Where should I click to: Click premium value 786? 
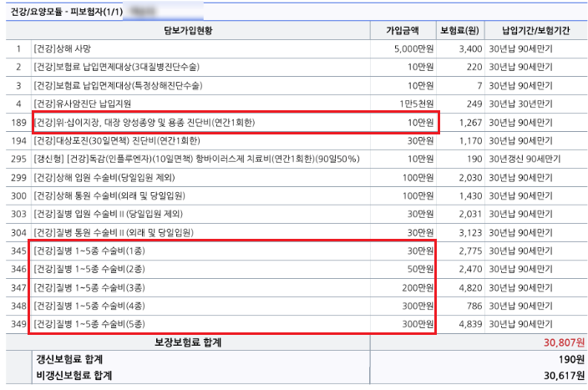(x=474, y=306)
